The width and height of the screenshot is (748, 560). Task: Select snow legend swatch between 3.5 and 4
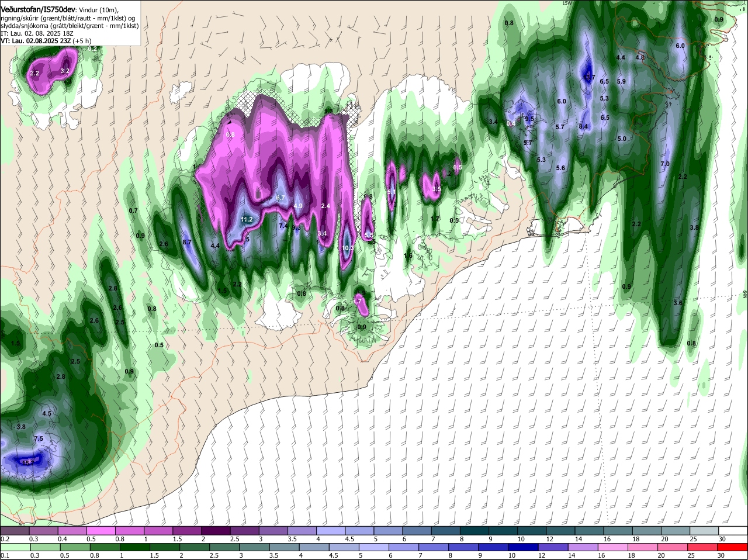coord(301,530)
